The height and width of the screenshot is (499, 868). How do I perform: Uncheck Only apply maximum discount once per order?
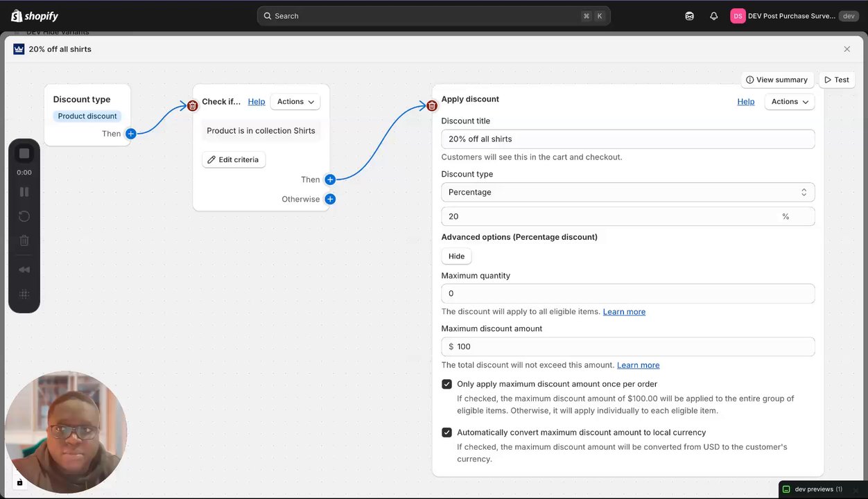click(x=447, y=384)
